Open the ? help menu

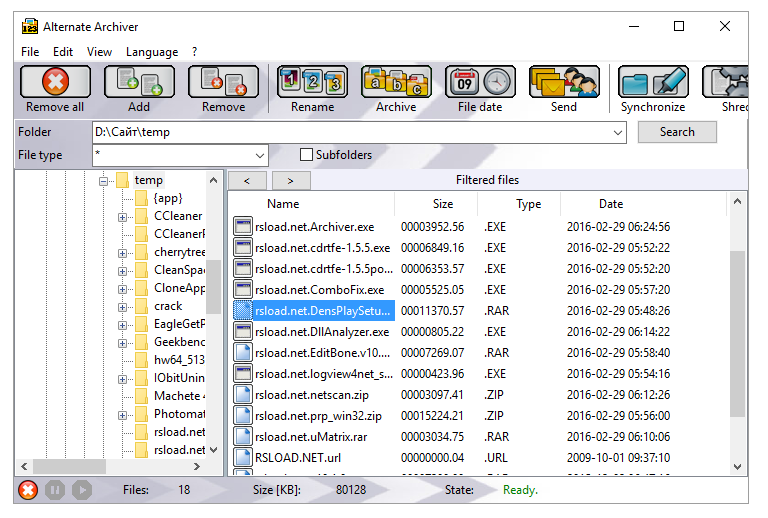[194, 52]
